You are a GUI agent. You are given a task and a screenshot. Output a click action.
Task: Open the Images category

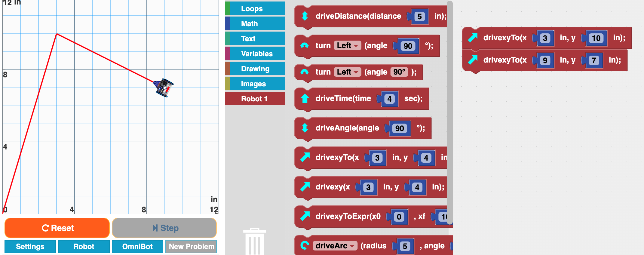[x=255, y=84]
